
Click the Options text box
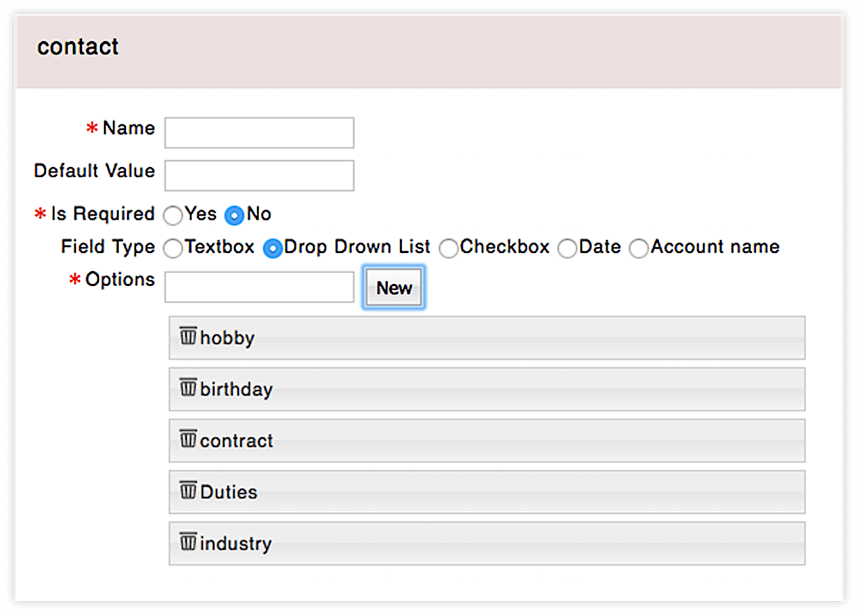tap(259, 287)
